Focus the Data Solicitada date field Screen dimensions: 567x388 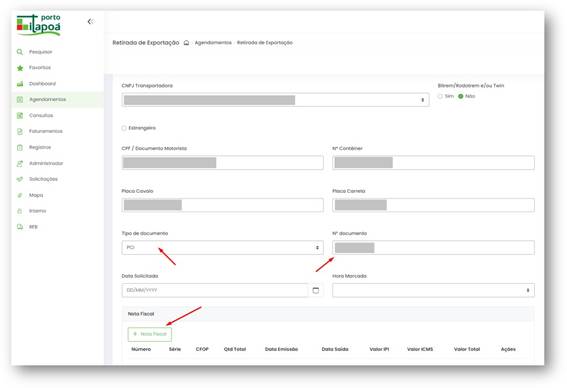215,290
